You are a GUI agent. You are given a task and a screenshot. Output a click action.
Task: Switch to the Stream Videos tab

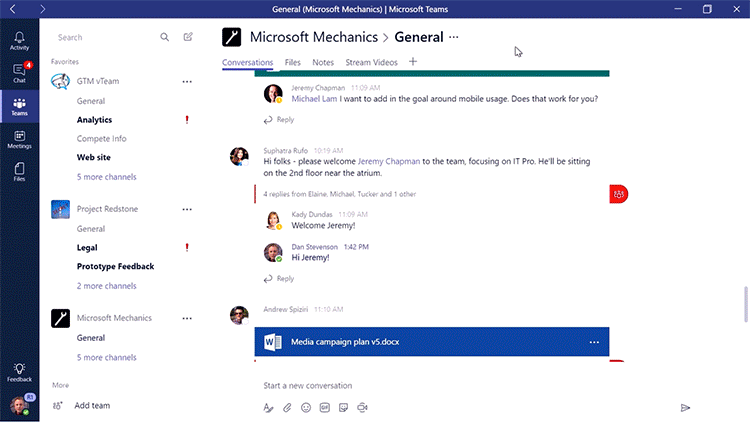[x=371, y=62]
